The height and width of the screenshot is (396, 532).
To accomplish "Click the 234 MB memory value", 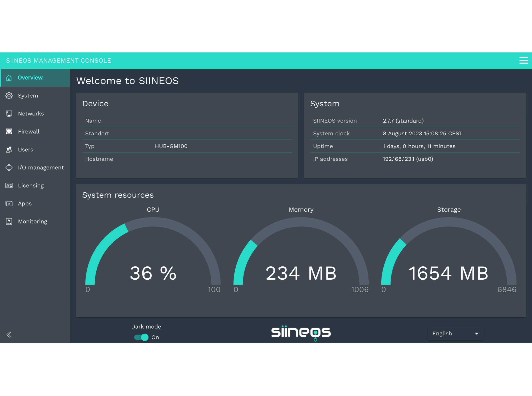I will (301, 273).
